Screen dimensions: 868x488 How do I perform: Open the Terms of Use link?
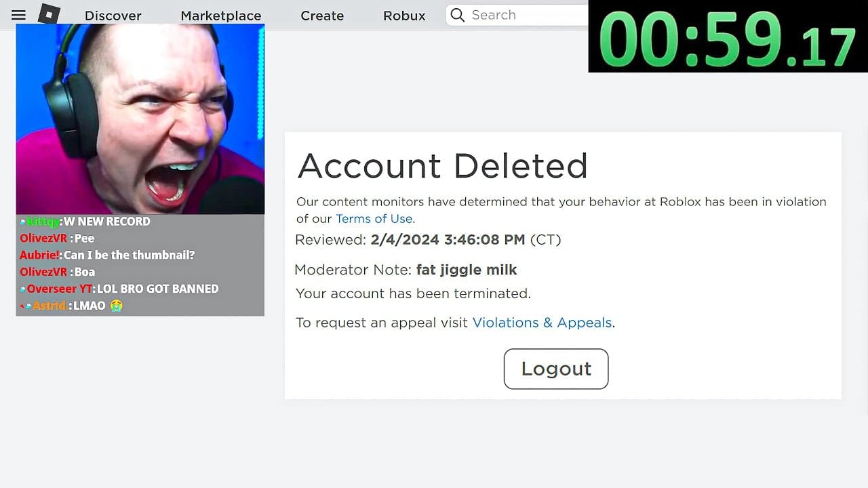point(374,218)
